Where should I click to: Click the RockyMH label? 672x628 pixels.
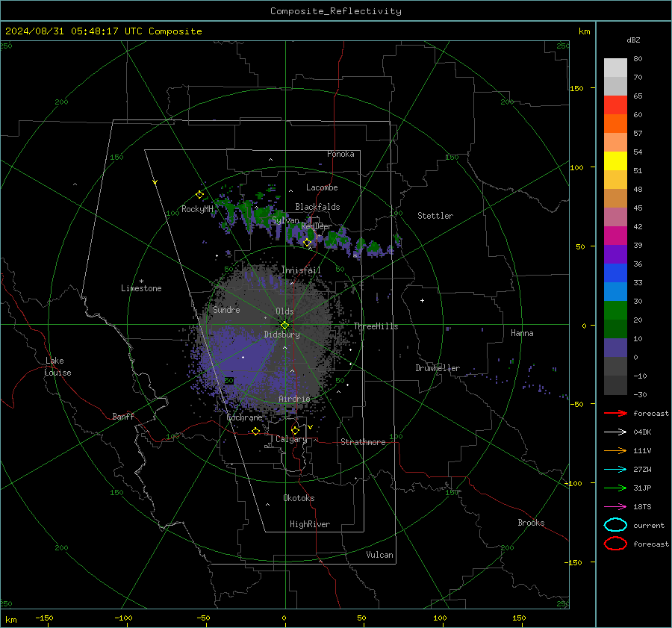(x=198, y=209)
